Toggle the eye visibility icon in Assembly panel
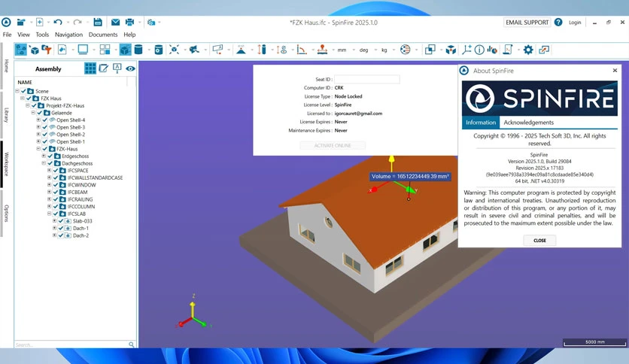The width and height of the screenshot is (629, 364). pyautogui.click(x=130, y=68)
